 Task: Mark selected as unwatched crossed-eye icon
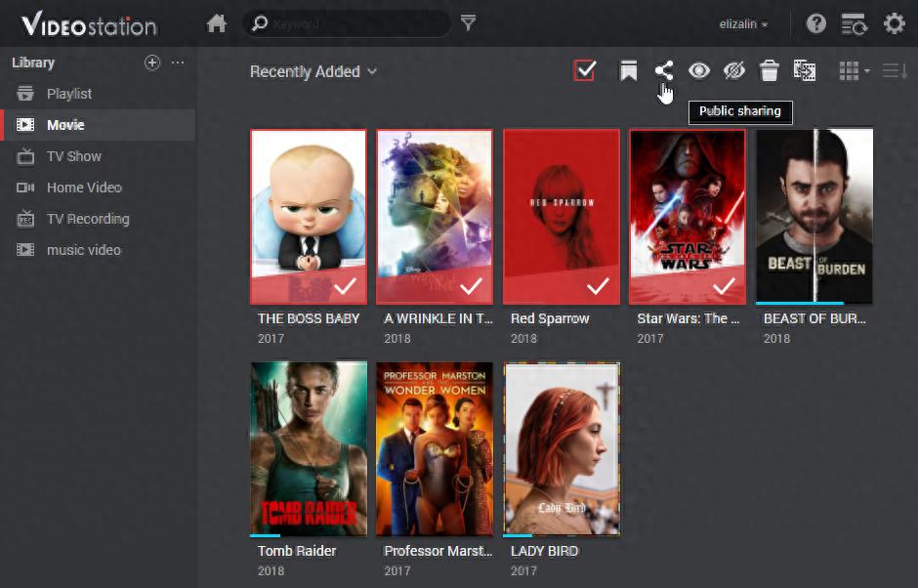[733, 71]
